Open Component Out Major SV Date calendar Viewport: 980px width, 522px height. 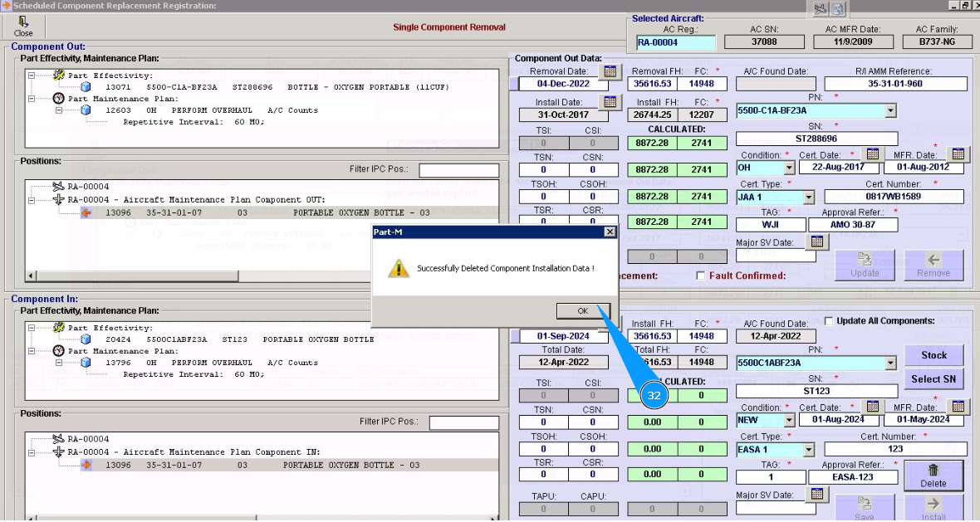[817, 241]
